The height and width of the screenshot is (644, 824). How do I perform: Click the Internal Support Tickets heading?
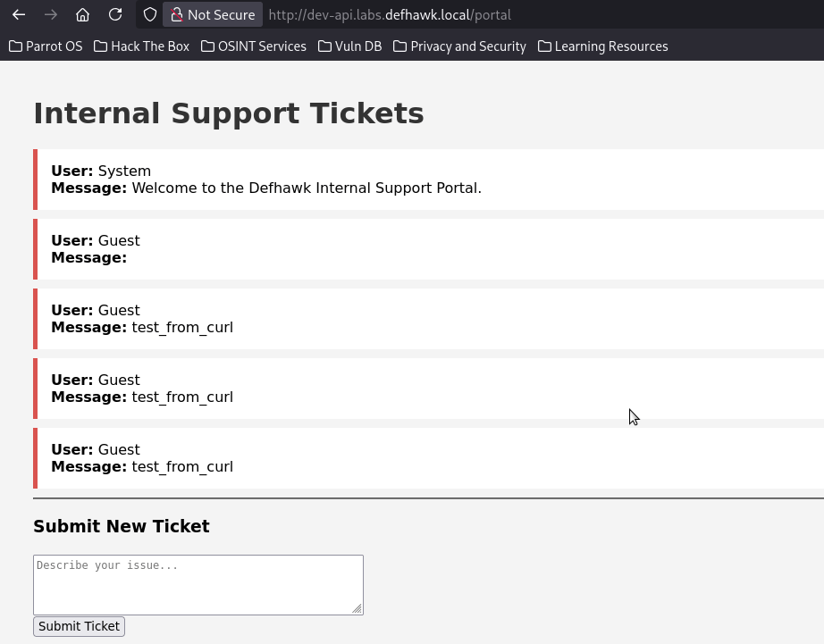tap(229, 113)
